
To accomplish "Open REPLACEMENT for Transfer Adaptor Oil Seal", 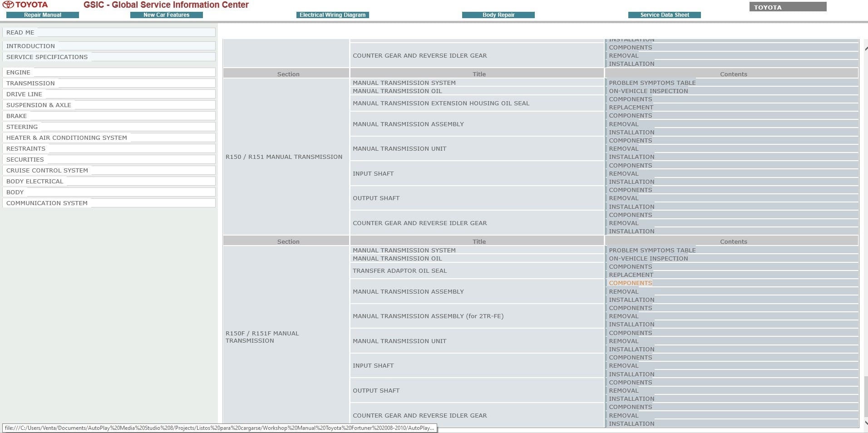I will click(631, 275).
